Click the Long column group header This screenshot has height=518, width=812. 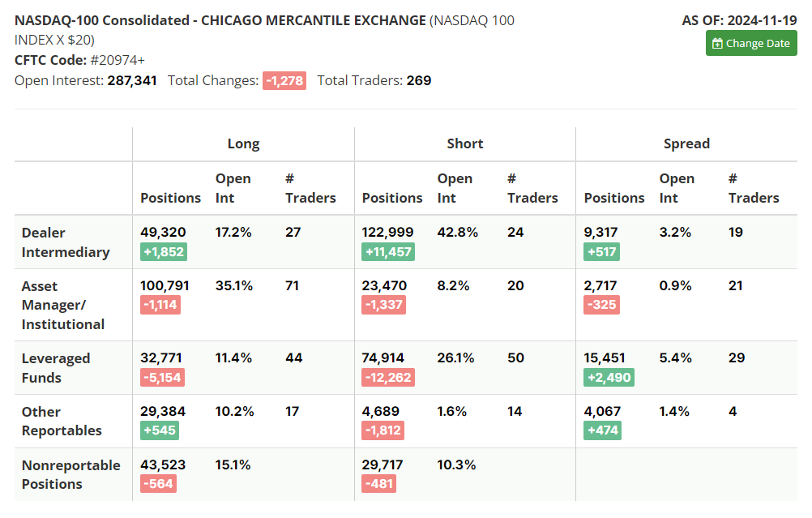243,144
